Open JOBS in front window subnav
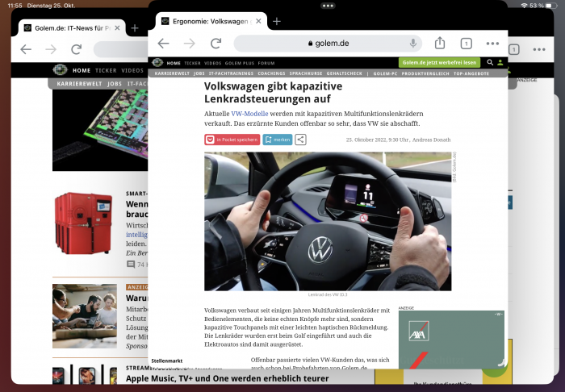 tap(199, 73)
